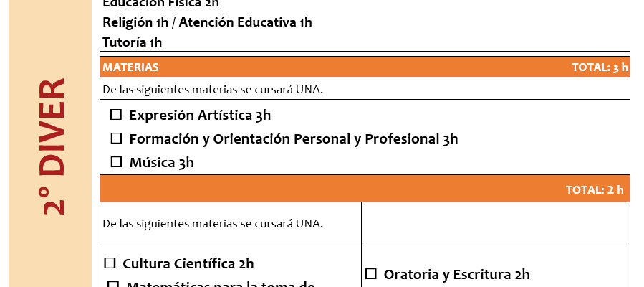Image resolution: width=644 pixels, height=287 pixels.
Task: Click the orange MATERIAS header label
Action: click(131, 67)
